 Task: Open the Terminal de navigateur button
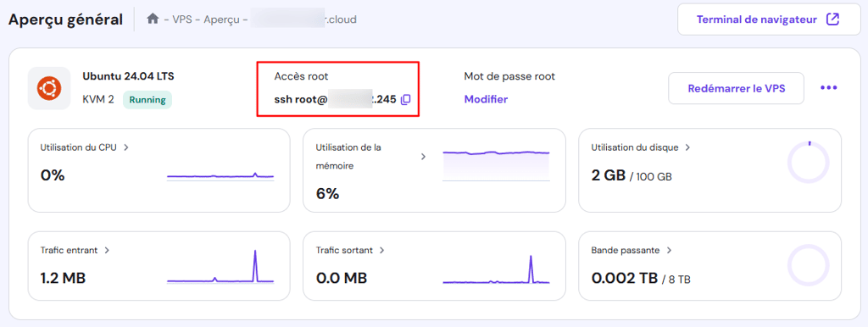[x=769, y=20]
